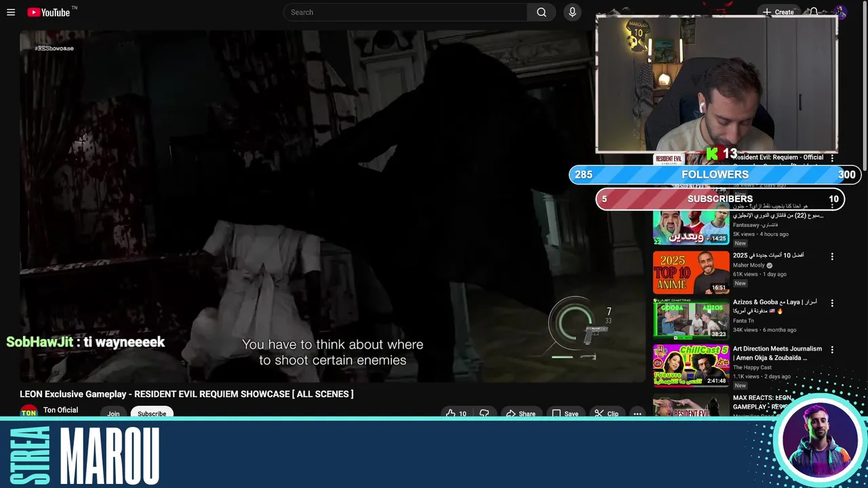
Task: Focus the YouTube search field
Action: 406,12
